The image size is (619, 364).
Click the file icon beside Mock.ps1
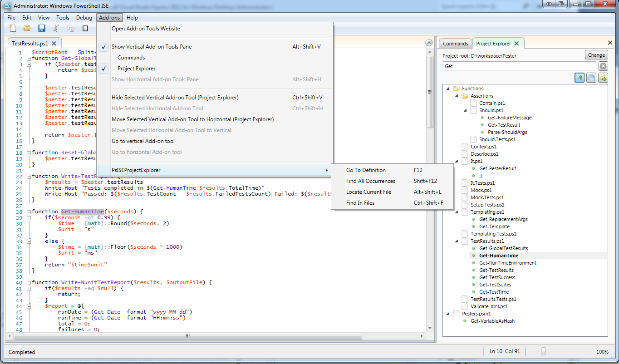465,190
